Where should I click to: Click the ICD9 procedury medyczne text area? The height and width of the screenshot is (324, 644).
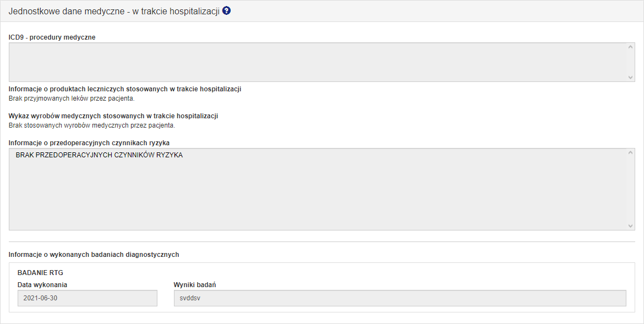tap(318, 62)
